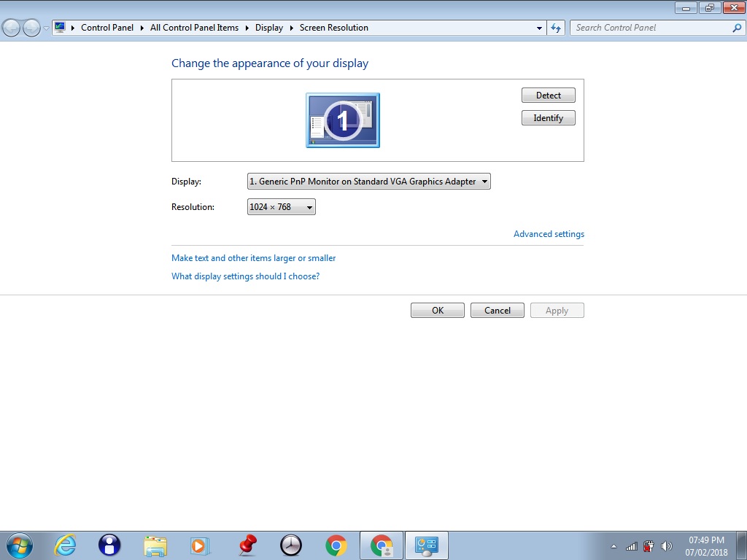Open the network signal tray icon
Image resolution: width=747 pixels, height=560 pixels.
click(632, 547)
